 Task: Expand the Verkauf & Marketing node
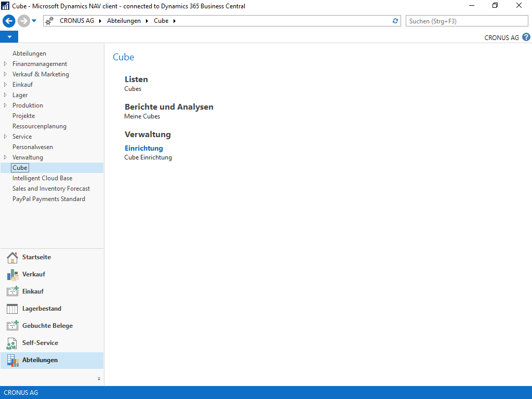click(x=5, y=74)
